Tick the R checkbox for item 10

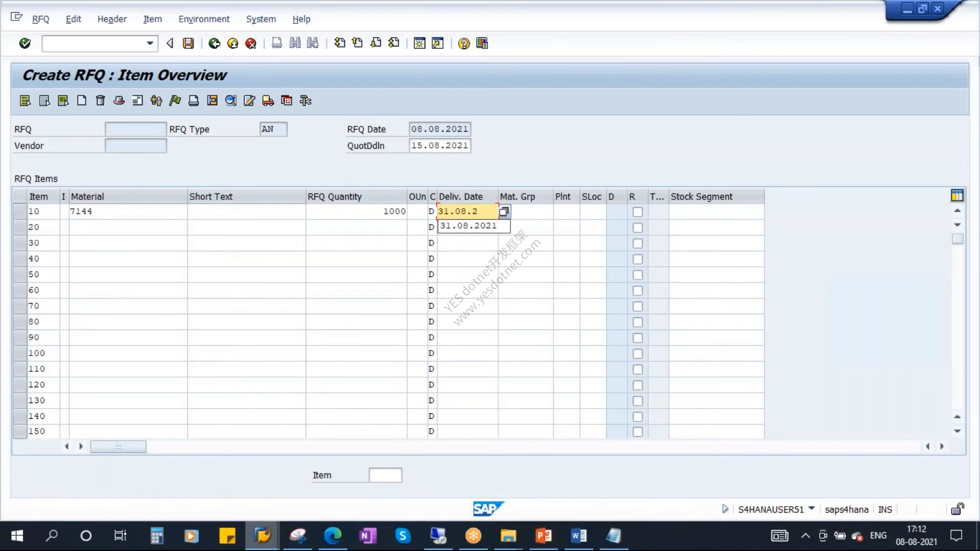[638, 212]
